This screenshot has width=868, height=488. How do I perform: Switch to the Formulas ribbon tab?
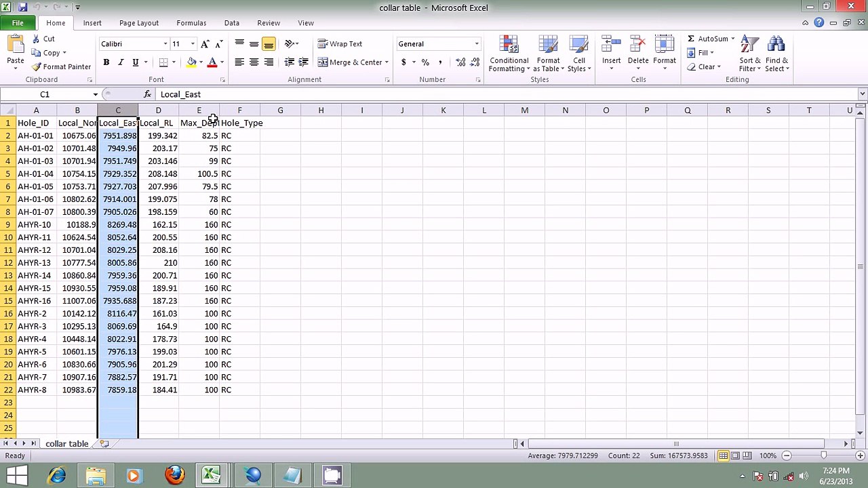tap(191, 23)
